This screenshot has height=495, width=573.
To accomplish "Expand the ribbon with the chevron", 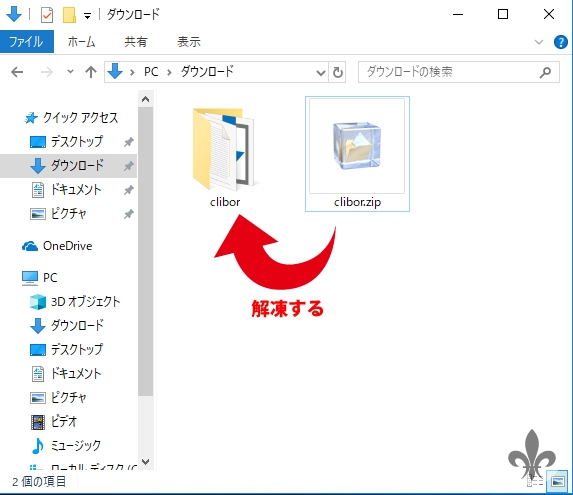I will click(539, 42).
